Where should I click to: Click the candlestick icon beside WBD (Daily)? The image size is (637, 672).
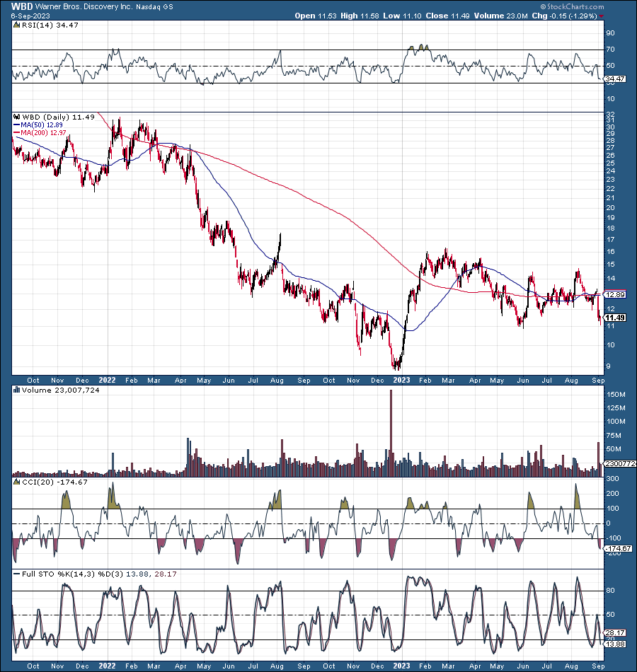click(16, 117)
